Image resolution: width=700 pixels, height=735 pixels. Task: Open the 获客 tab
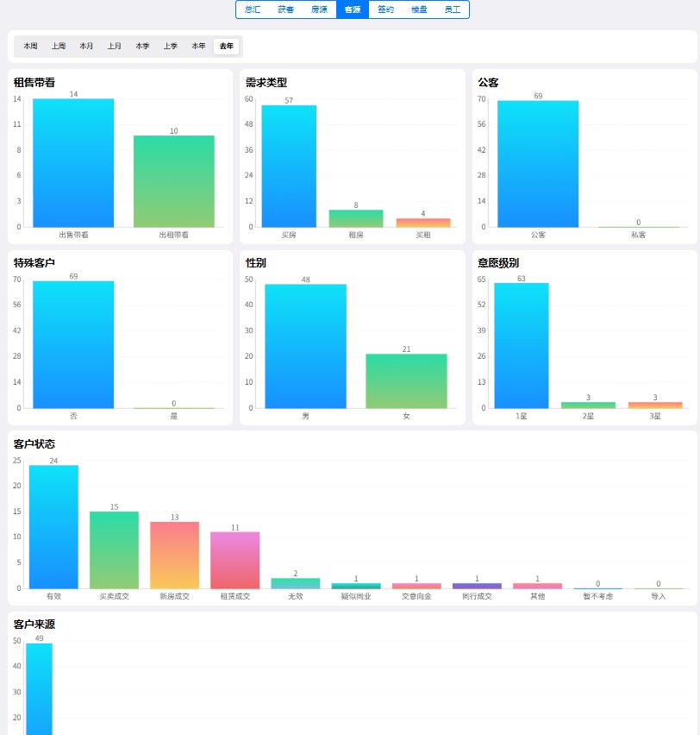tap(286, 9)
